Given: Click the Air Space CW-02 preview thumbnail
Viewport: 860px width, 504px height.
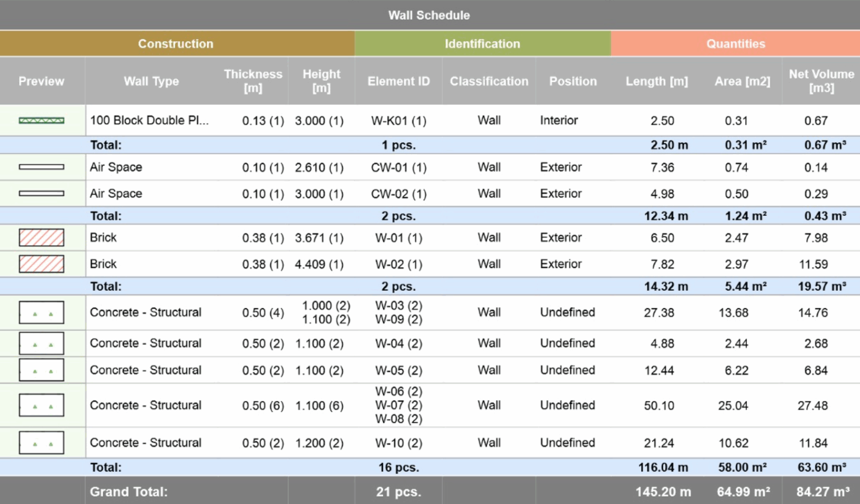Looking at the screenshot, I should coord(41,194).
